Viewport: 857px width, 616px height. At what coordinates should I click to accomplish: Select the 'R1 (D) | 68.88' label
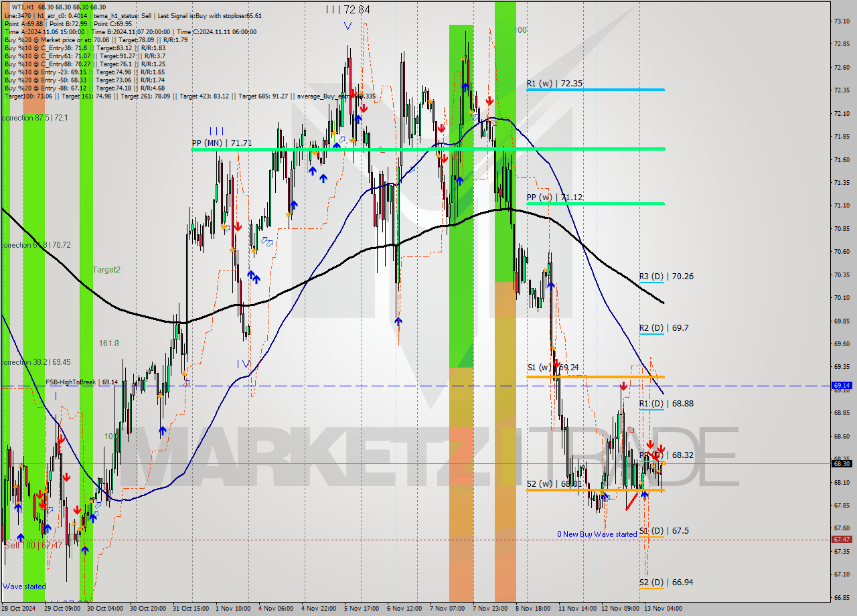[x=666, y=403]
